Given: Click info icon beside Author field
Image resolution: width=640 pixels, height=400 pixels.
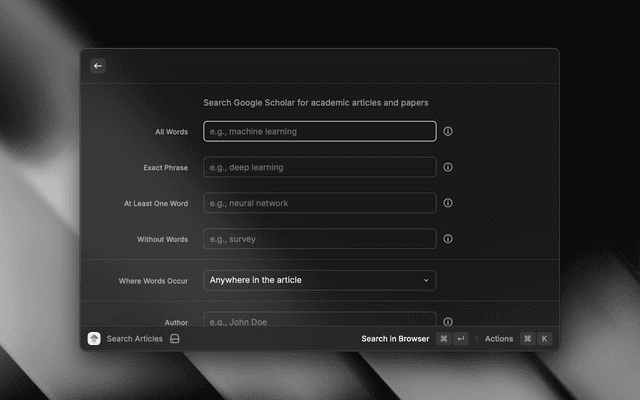Looking at the screenshot, I should click(x=448, y=322).
